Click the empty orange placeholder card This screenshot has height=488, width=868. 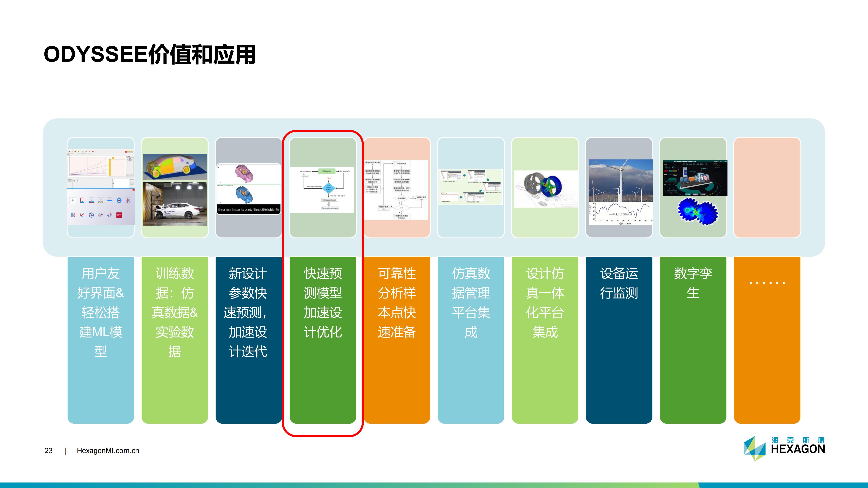click(767, 187)
